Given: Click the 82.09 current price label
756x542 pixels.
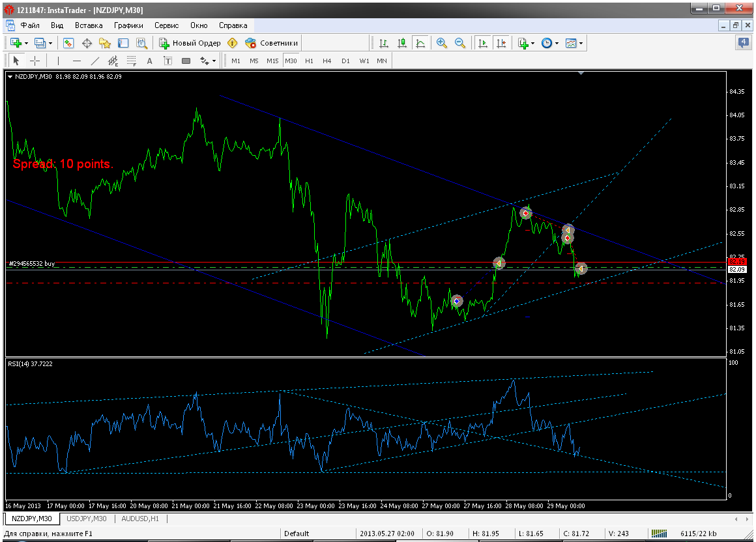Looking at the screenshot, I should [737, 270].
